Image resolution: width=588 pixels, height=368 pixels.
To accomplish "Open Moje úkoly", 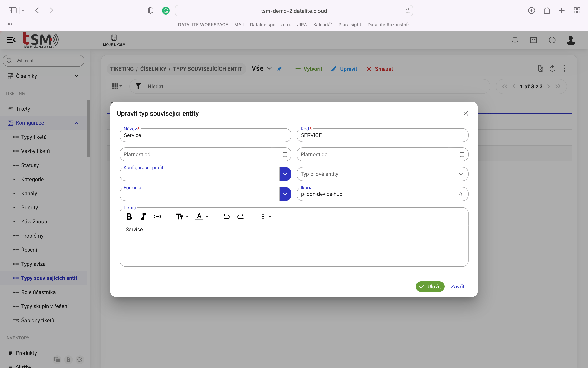I will pos(114,40).
